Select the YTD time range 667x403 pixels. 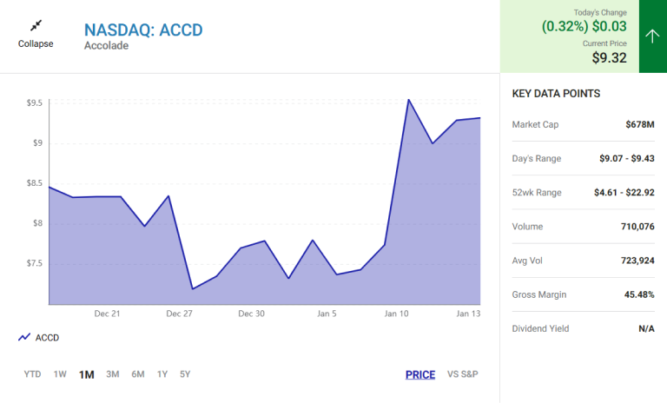click(x=32, y=375)
